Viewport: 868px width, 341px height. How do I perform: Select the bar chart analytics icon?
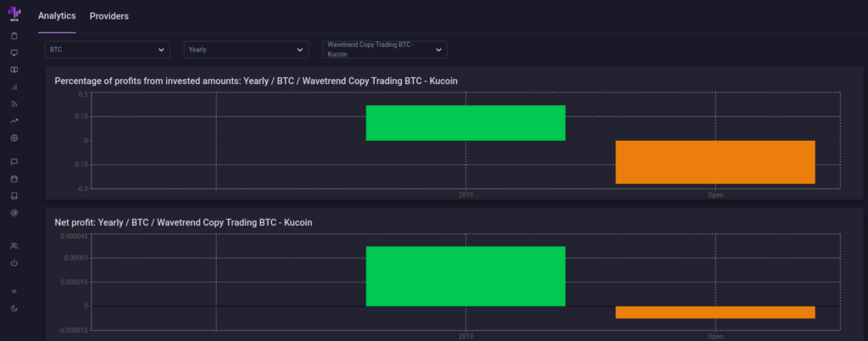click(x=14, y=87)
